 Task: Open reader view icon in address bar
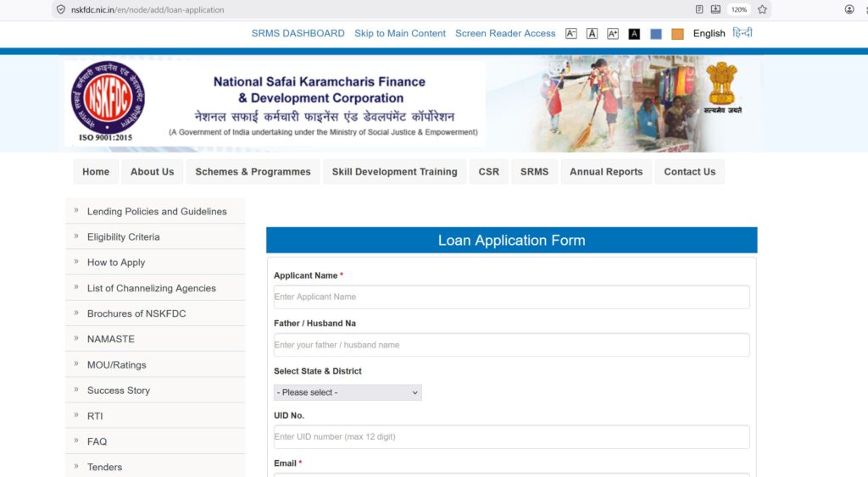[699, 9]
